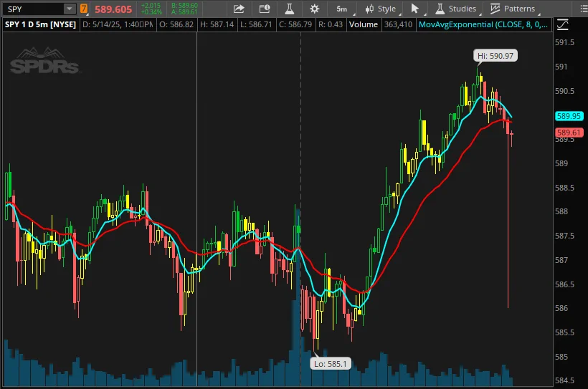Click the share chart icon

tap(239, 9)
